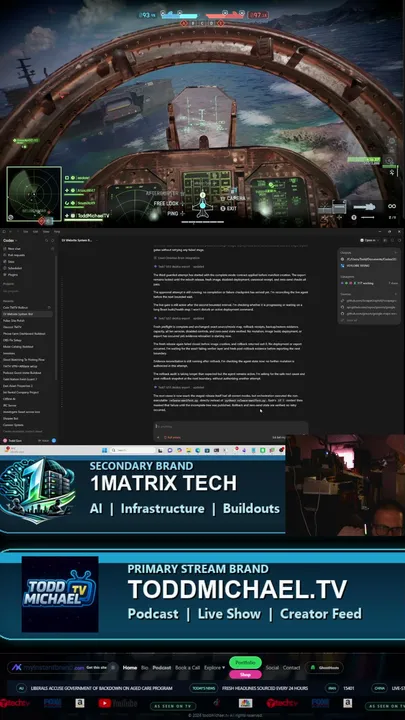This screenshot has height=720, width=405.
Task: Click the radar minimap in game
Action: (34, 194)
